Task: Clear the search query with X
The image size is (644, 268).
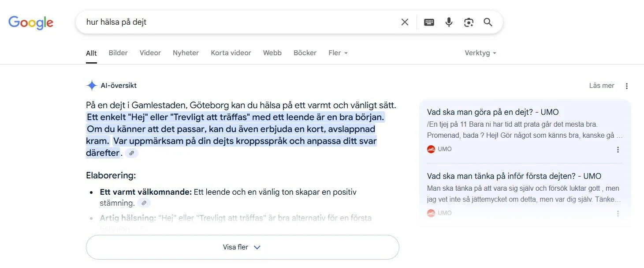Action: coord(405,22)
